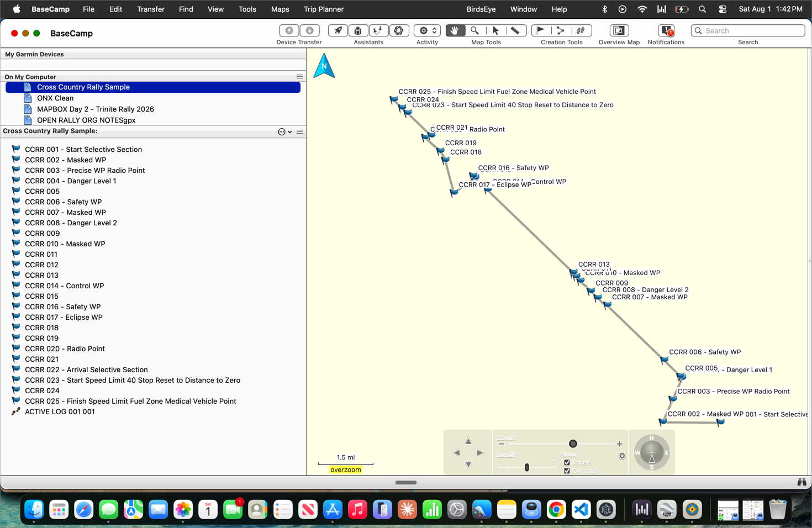
Task: Choose the footprints New Track creation tool
Action: pyautogui.click(x=581, y=30)
